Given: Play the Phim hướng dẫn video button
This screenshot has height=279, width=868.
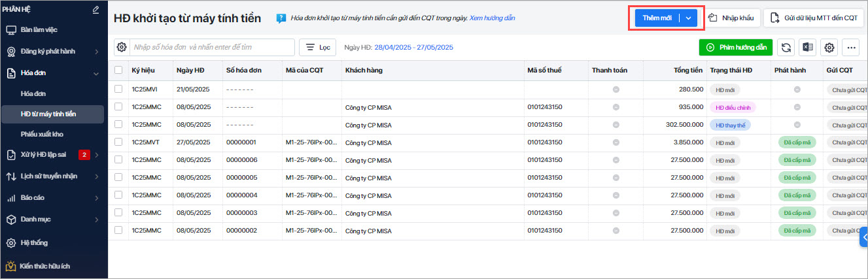Looking at the screenshot, I should click(736, 47).
